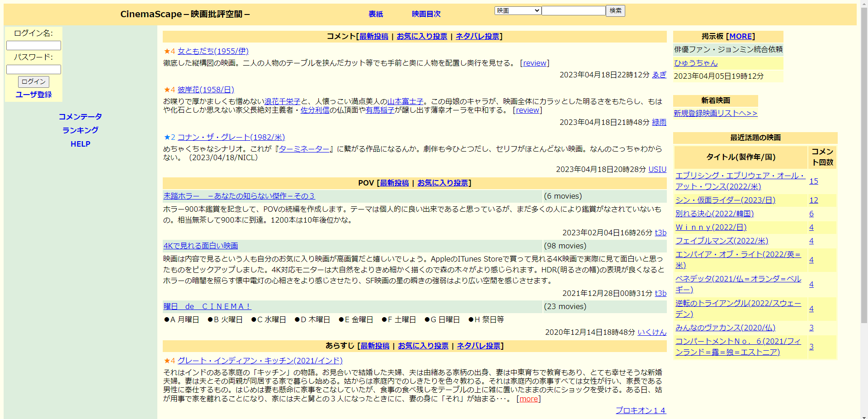Open the ランキング sidebar link
This screenshot has width=868, height=419.
pos(80,130)
